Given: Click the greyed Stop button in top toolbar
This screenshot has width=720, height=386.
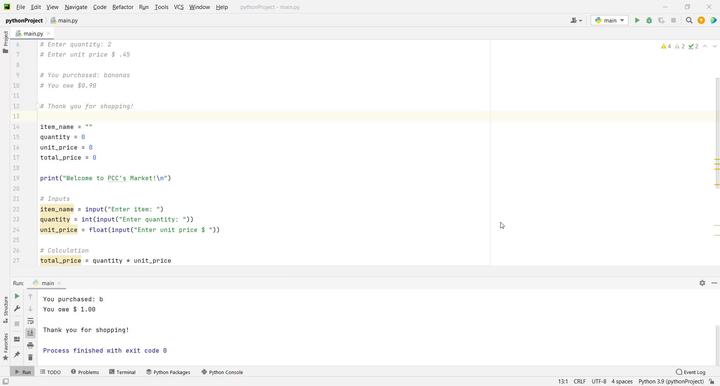Looking at the screenshot, I should [673, 20].
